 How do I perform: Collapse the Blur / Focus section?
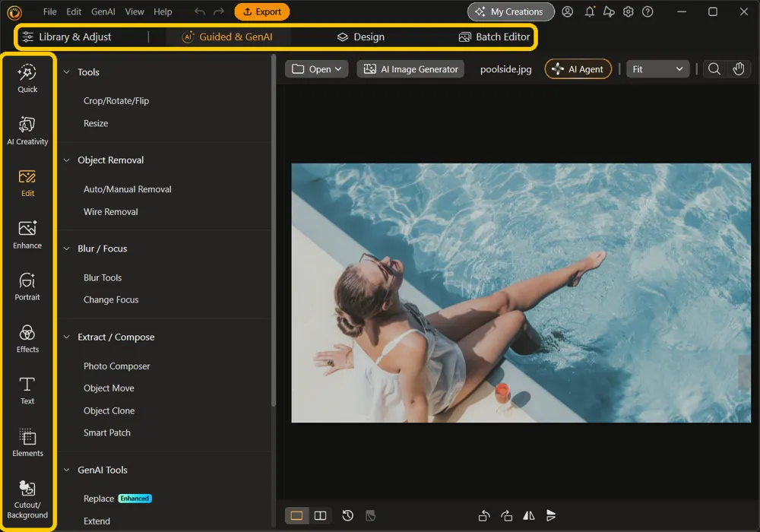click(x=66, y=249)
